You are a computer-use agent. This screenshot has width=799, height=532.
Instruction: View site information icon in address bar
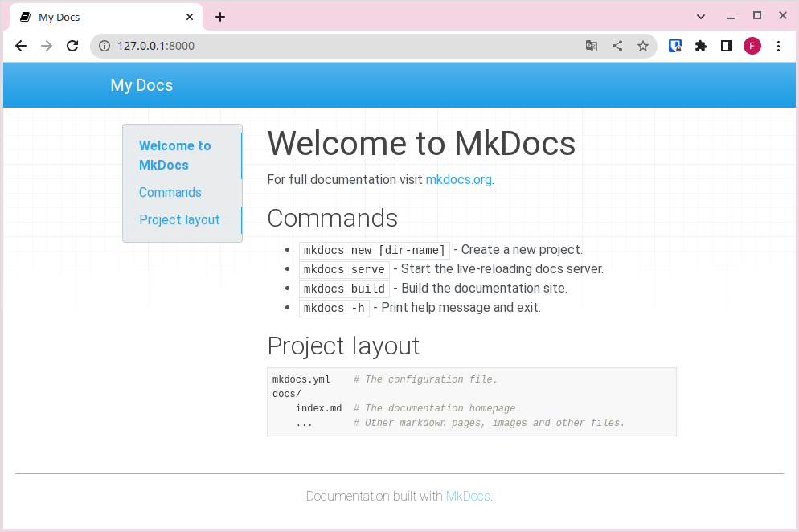pos(104,46)
